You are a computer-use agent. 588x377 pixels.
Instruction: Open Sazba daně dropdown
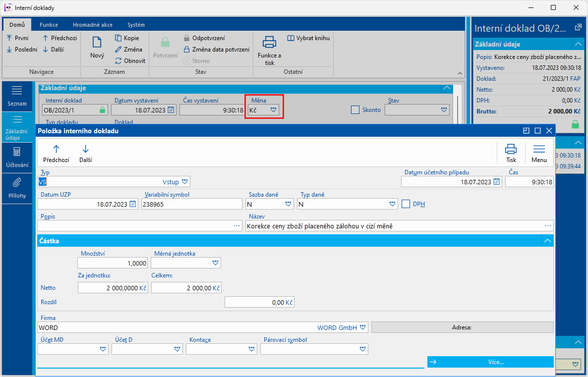tap(289, 204)
